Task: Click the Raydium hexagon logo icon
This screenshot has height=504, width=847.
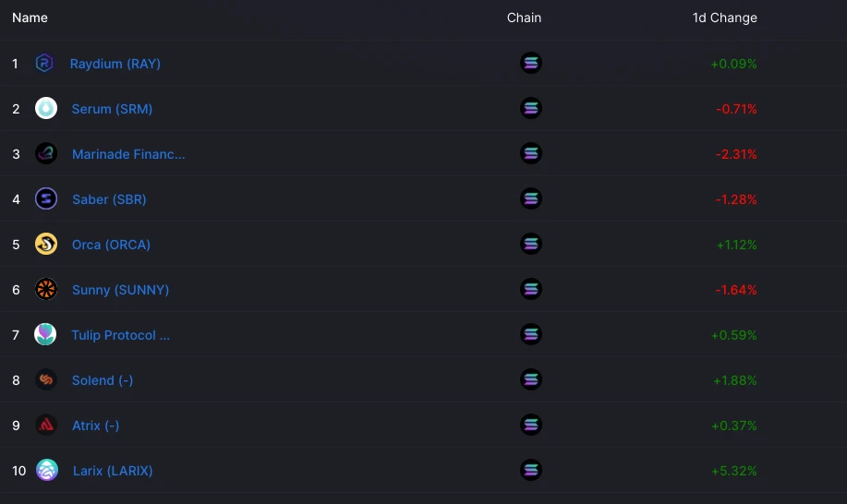Action: click(x=44, y=63)
